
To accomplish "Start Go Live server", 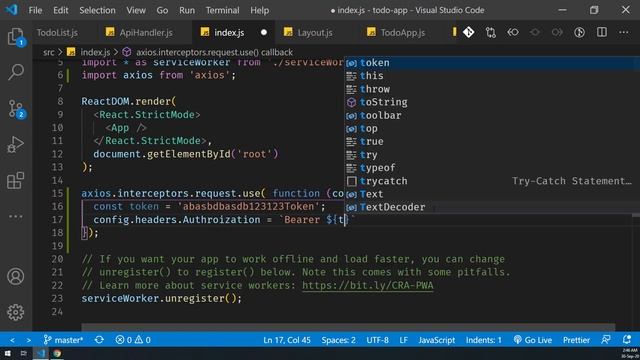I will (532, 340).
